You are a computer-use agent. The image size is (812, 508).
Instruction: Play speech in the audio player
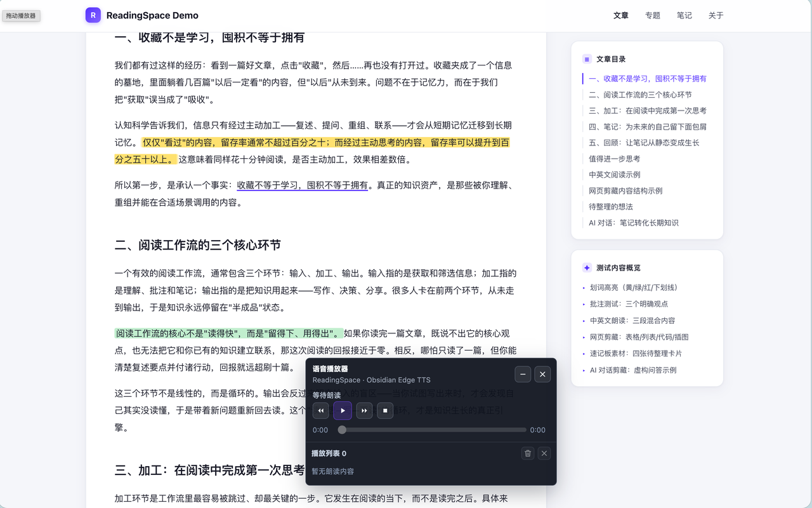343,411
